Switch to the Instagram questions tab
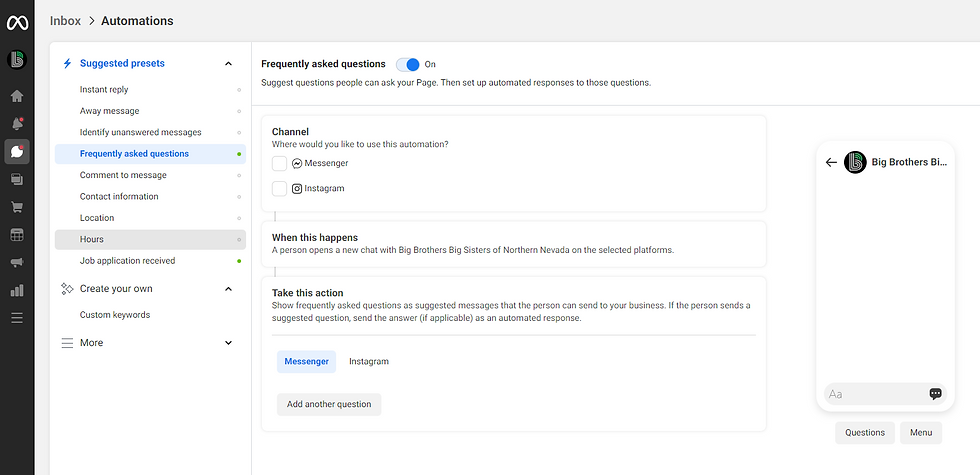980x475 pixels. [x=369, y=362]
